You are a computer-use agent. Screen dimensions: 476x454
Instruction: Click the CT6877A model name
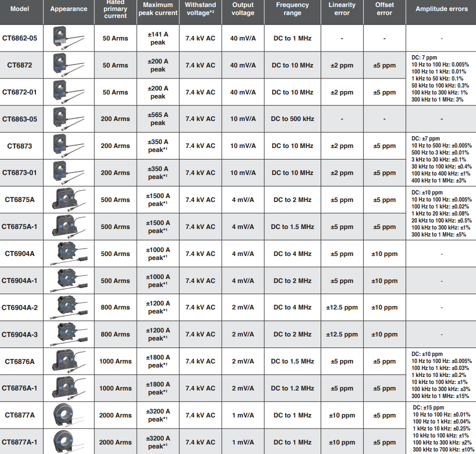(20, 415)
